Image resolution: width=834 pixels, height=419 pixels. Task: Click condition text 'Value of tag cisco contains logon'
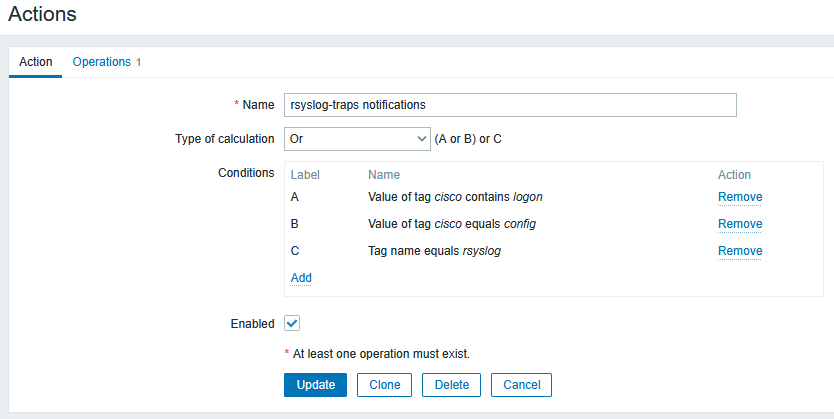[455, 197]
